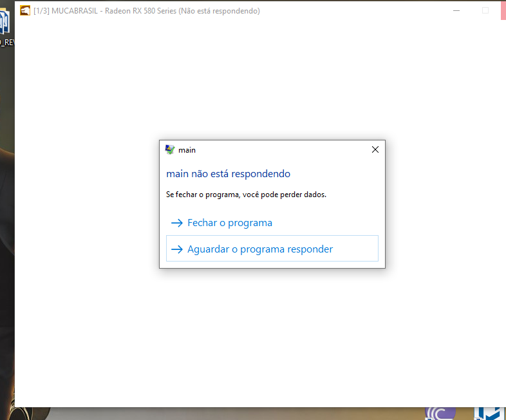Click the arrow icon beside Fechar o programa
This screenshot has width=506, height=420.
[x=176, y=223]
